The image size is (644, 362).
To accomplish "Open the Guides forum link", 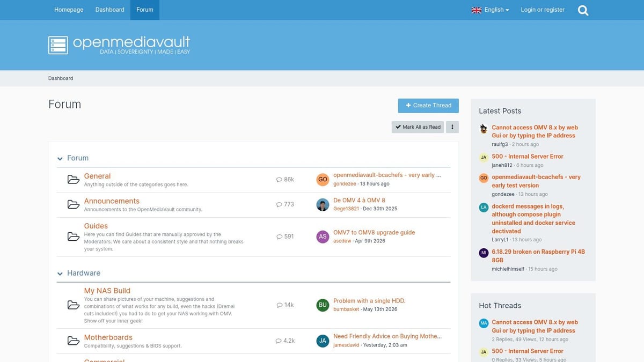I will click(x=96, y=226).
